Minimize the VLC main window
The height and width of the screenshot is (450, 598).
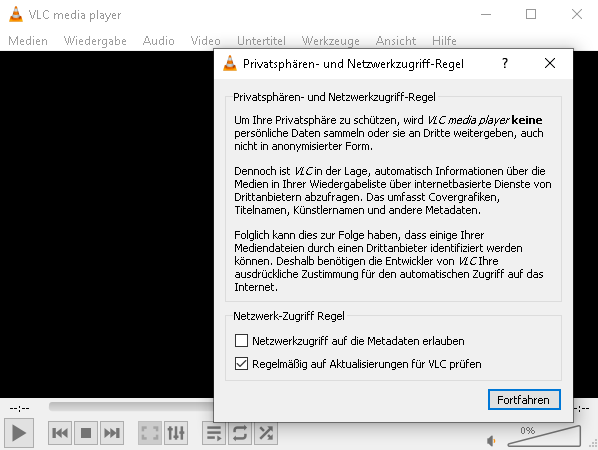coord(486,14)
